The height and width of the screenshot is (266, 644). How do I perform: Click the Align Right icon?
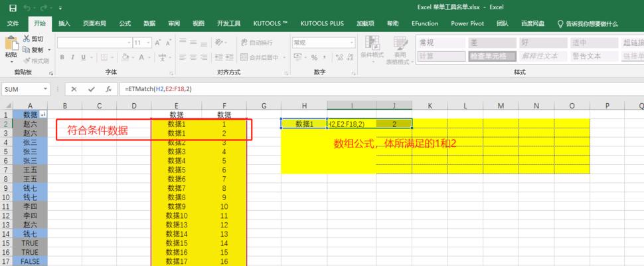tap(204, 57)
